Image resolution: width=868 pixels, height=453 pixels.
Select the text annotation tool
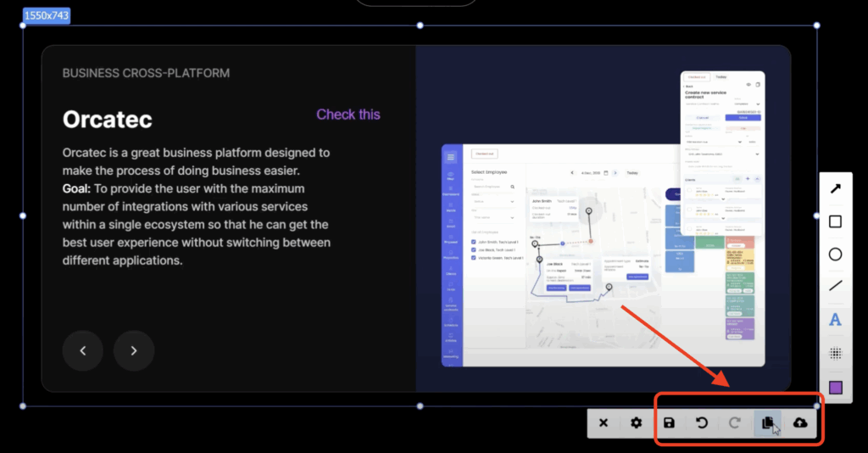coord(835,320)
